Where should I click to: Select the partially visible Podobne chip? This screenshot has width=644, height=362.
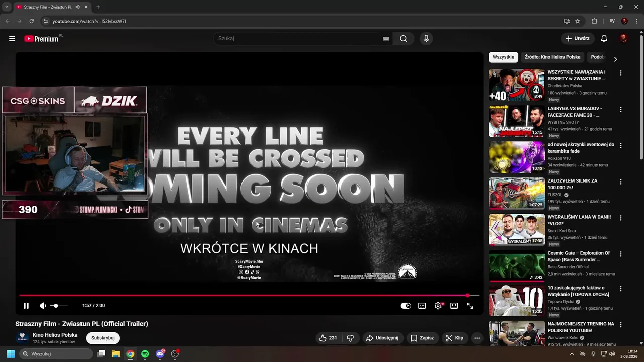coord(598,57)
